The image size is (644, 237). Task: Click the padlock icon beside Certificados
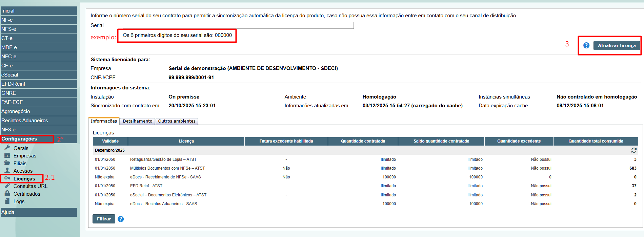click(x=7, y=193)
